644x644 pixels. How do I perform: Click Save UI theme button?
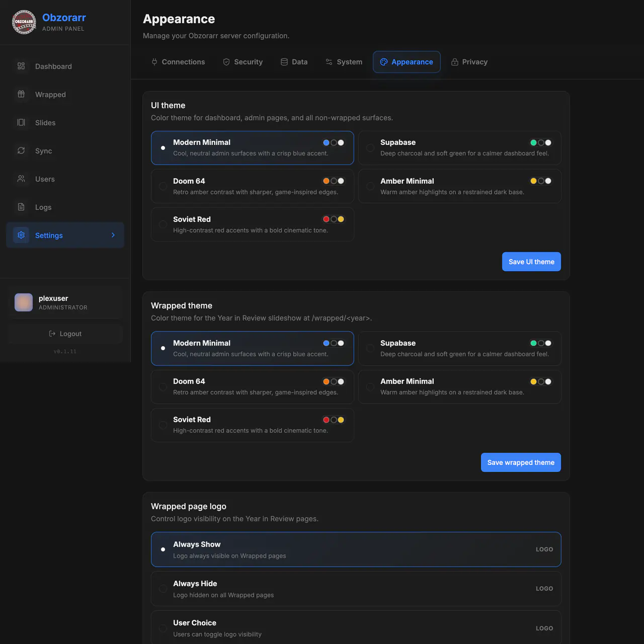(x=531, y=262)
